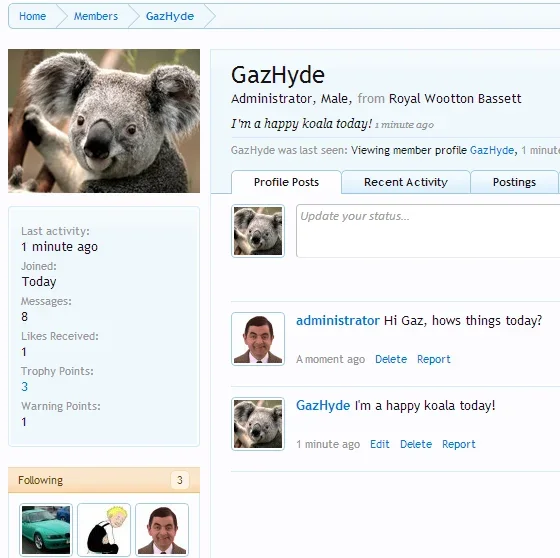The height and width of the screenshot is (558, 560).
Task: Click administrator's Mr. Bean avatar in profile post
Action: click(258, 339)
